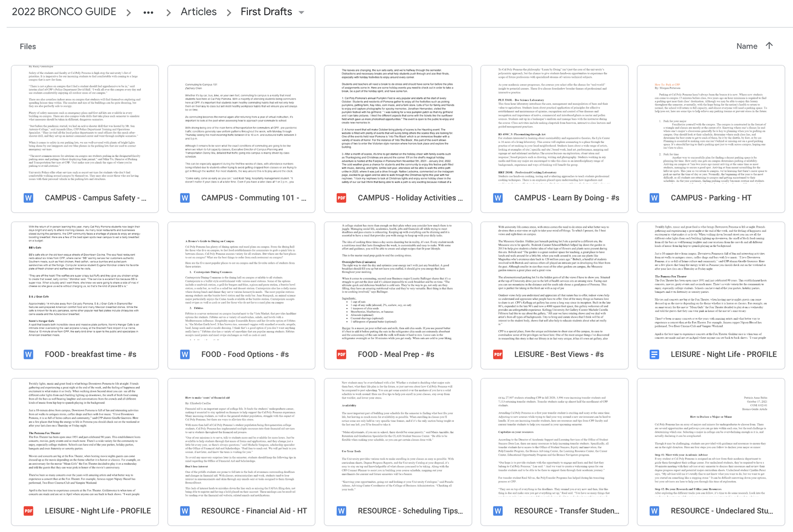The image size is (793, 532).
Task: Click First Drafts breadcrumb label
Action: tap(266, 12)
